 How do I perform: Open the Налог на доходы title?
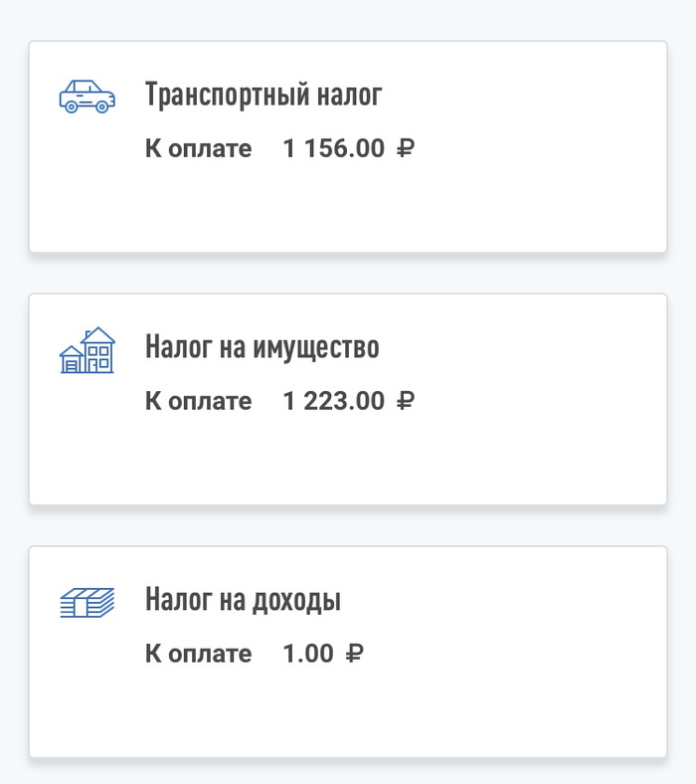tap(243, 600)
